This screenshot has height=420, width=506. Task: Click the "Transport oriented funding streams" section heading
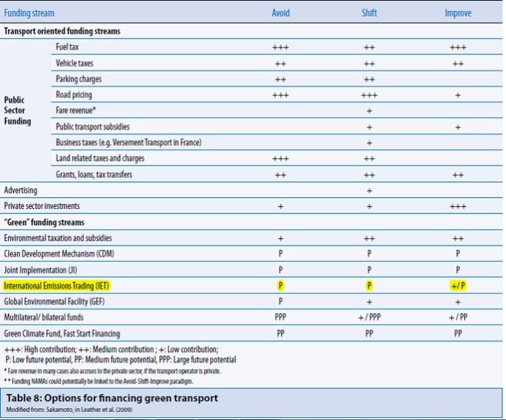click(62, 31)
